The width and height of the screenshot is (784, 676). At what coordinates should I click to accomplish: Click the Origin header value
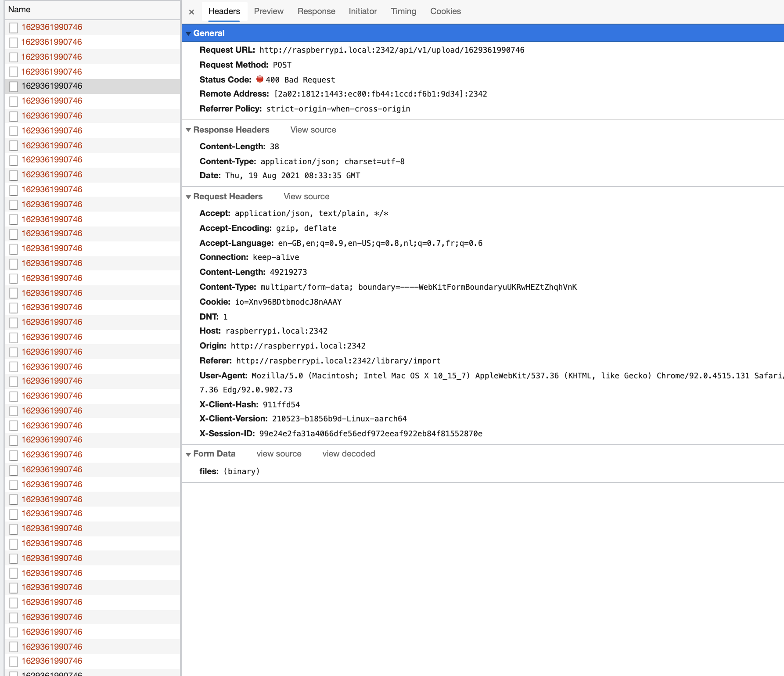point(298,346)
